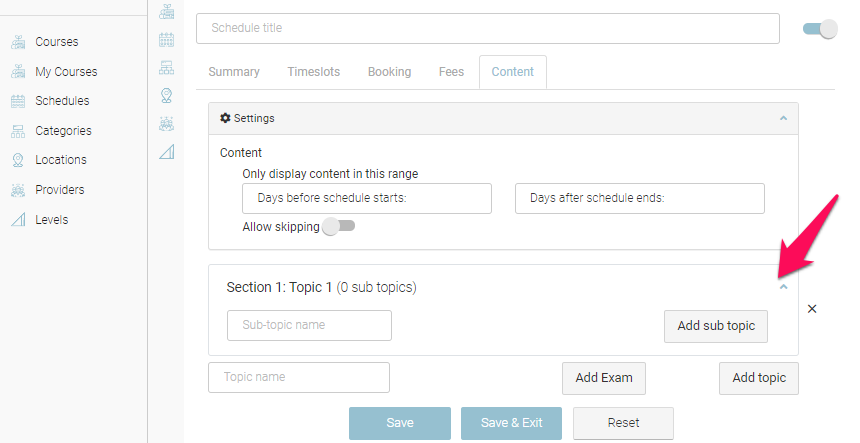Click the My Courses sidebar icon

click(x=18, y=72)
